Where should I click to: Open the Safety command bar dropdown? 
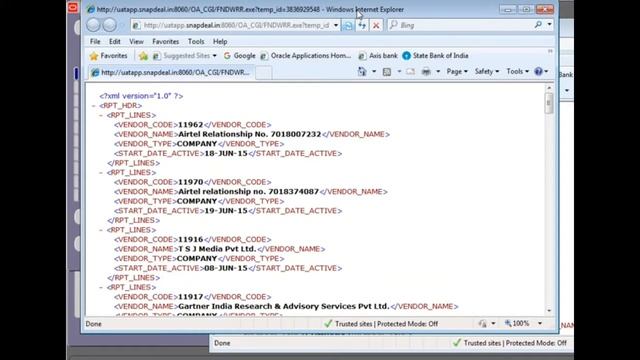click(x=487, y=71)
